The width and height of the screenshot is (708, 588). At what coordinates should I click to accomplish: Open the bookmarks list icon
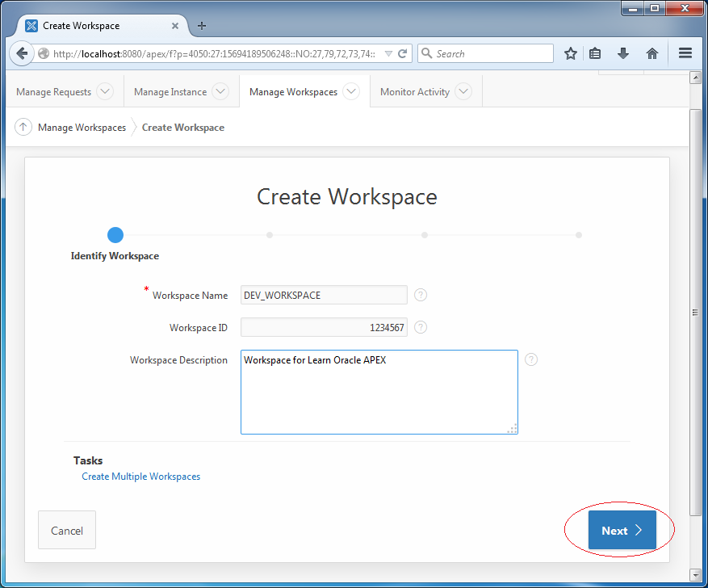tap(595, 54)
